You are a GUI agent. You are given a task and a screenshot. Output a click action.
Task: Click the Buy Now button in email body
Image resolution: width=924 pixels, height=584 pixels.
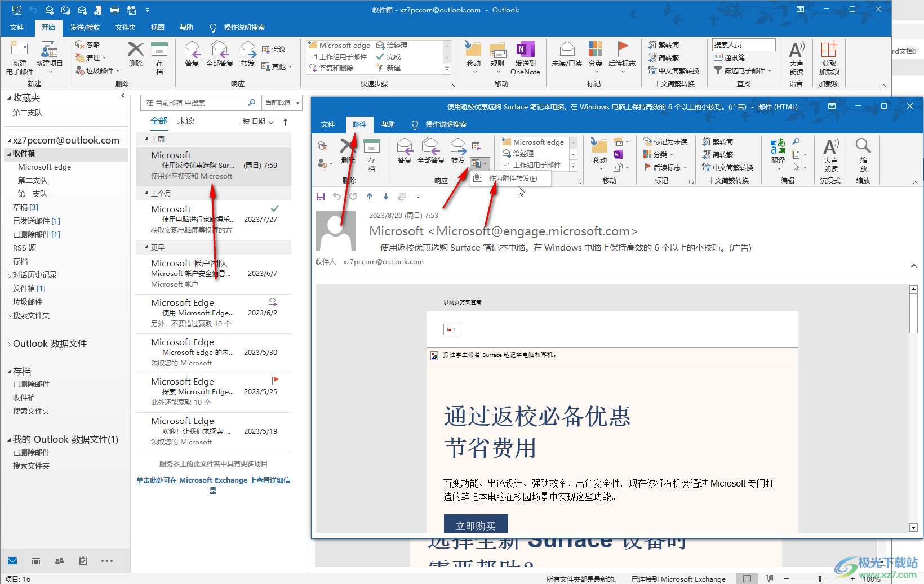(x=476, y=524)
